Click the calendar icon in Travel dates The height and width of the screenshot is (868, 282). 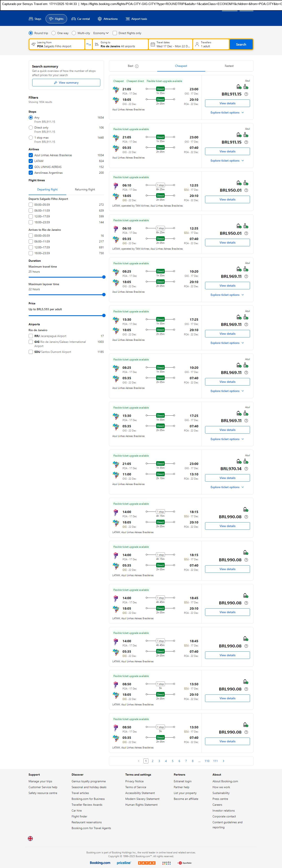153,45
